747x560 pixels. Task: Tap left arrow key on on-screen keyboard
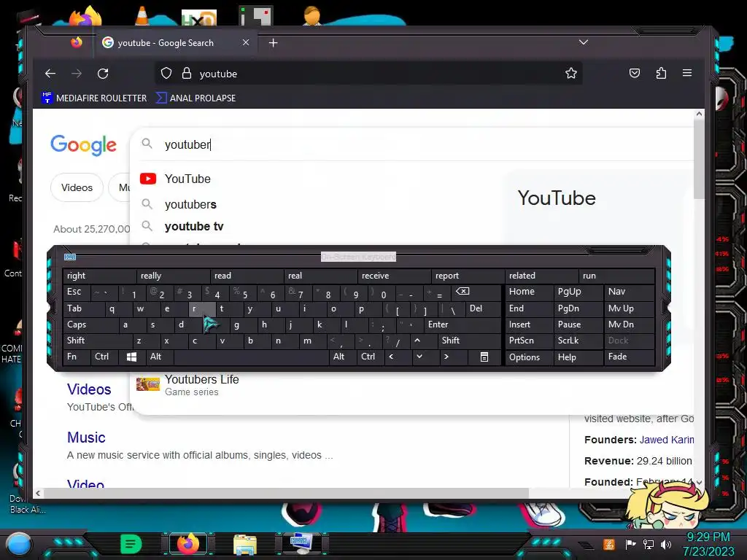391,357
